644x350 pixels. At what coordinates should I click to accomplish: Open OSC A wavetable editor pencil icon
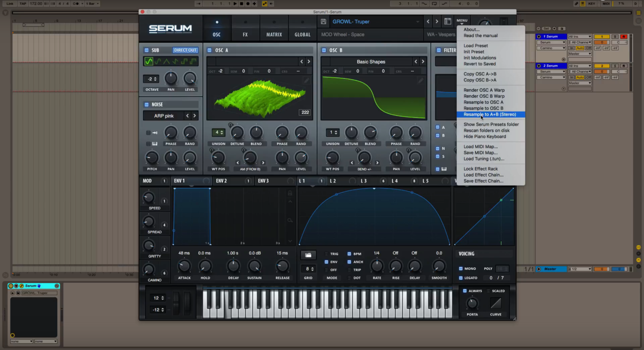coord(306,80)
